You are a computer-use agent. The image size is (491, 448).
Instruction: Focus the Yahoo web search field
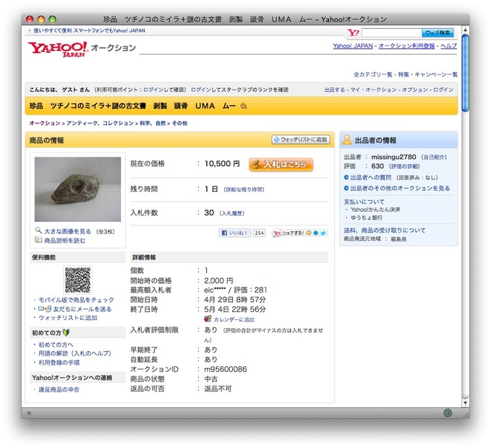(391, 33)
